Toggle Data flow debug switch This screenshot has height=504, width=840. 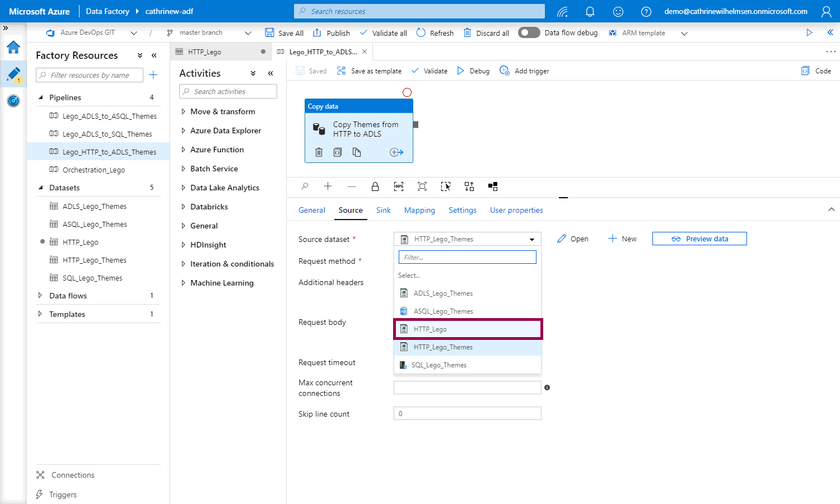pyautogui.click(x=529, y=33)
